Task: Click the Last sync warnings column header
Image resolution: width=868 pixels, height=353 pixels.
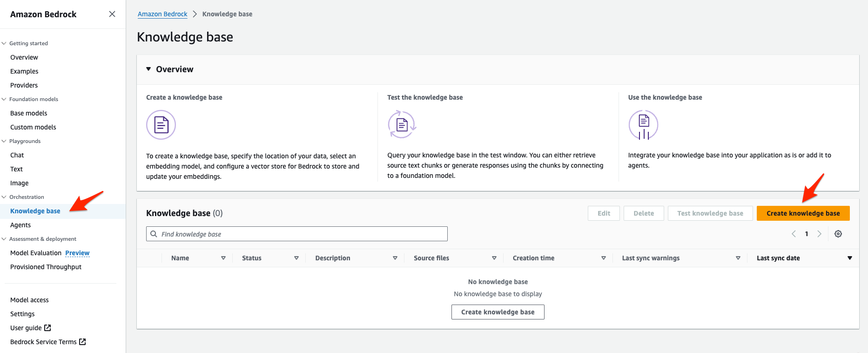Action: tap(651, 258)
